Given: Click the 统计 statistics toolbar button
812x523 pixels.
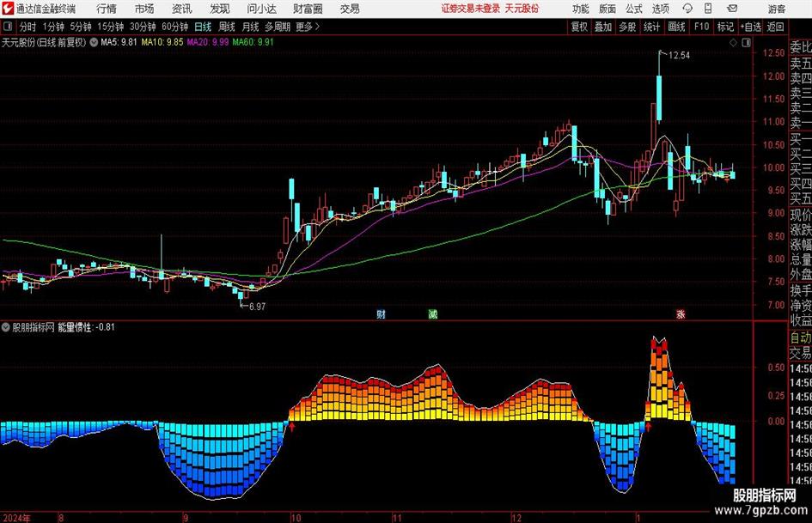Looking at the screenshot, I should [652, 27].
